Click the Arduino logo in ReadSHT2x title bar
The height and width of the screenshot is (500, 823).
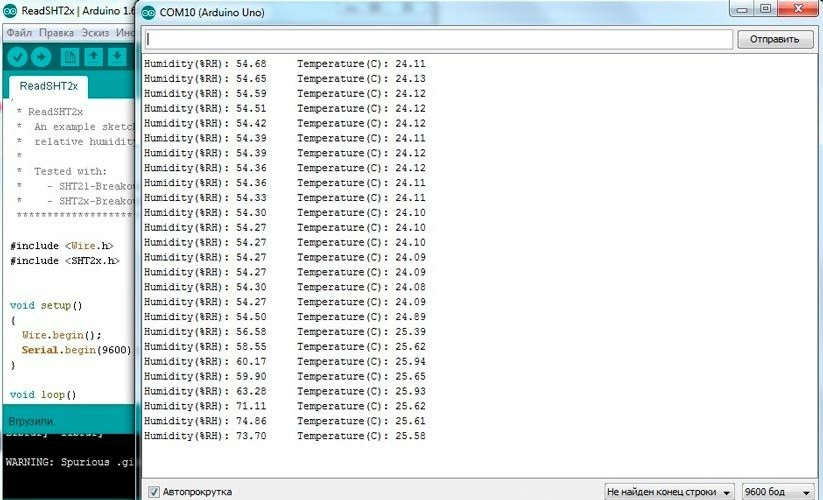10,11
